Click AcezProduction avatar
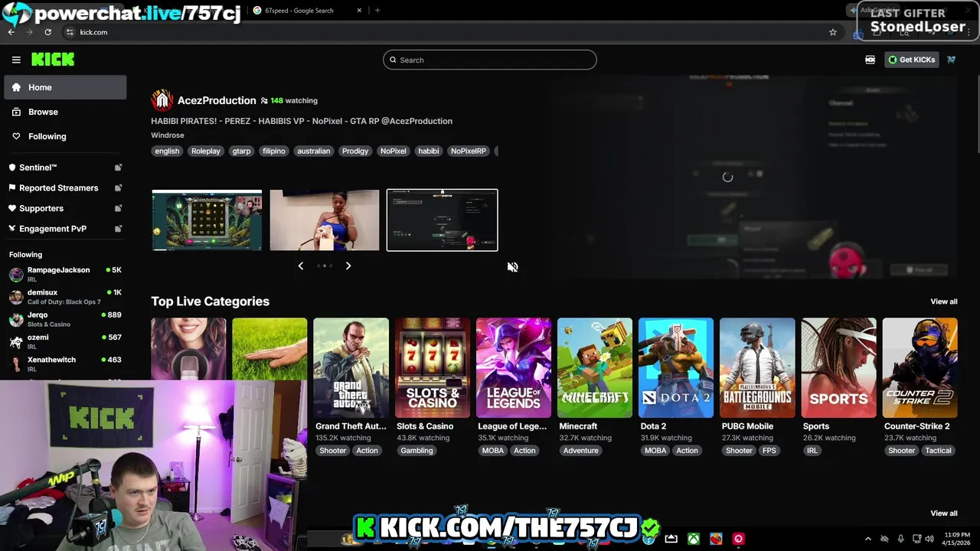The height and width of the screenshot is (551, 980). pos(162,100)
